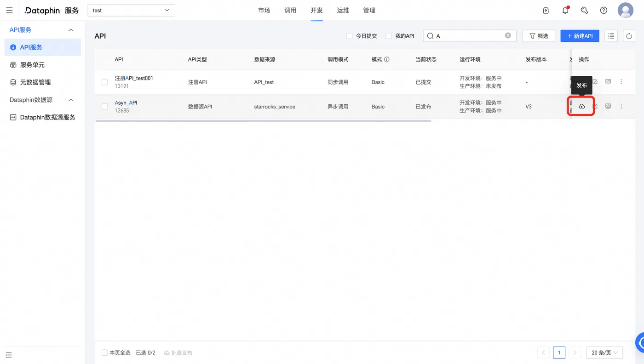Open the test project dropdown
This screenshot has width=644, height=364.
131,10
